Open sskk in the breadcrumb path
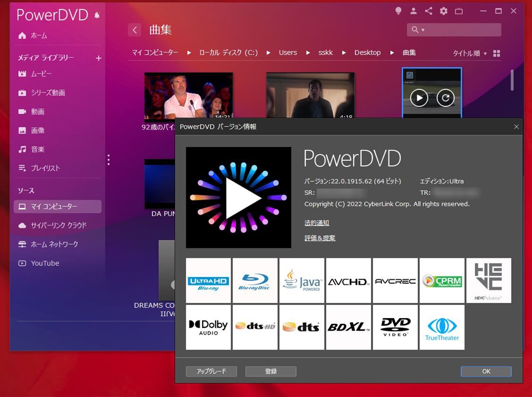The height and width of the screenshot is (397, 532). click(x=325, y=52)
